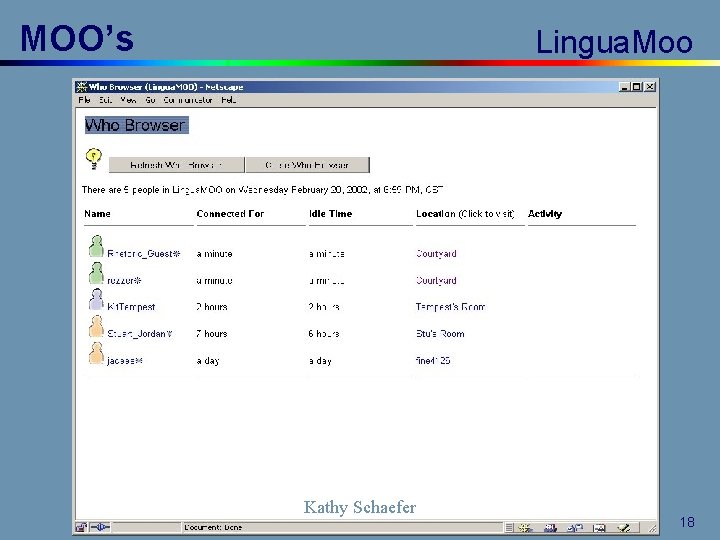Visit Courtyard link in Rhetoric_Guest row

point(436,253)
